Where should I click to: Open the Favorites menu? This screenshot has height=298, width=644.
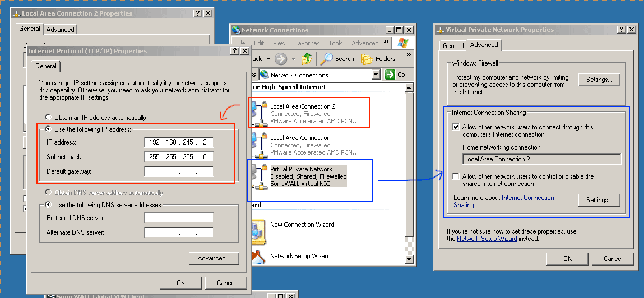[x=307, y=43]
